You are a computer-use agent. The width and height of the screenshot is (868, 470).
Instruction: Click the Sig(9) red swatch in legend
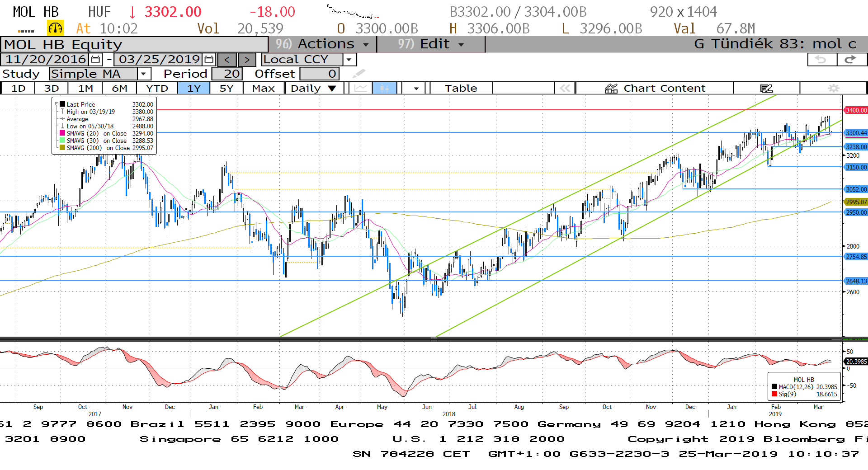[774, 394]
